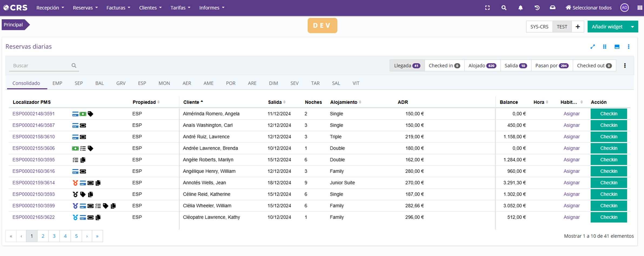Image resolution: width=644 pixels, height=256 pixels.
Task: Open the search magnifier in top bar
Action: click(x=504, y=8)
